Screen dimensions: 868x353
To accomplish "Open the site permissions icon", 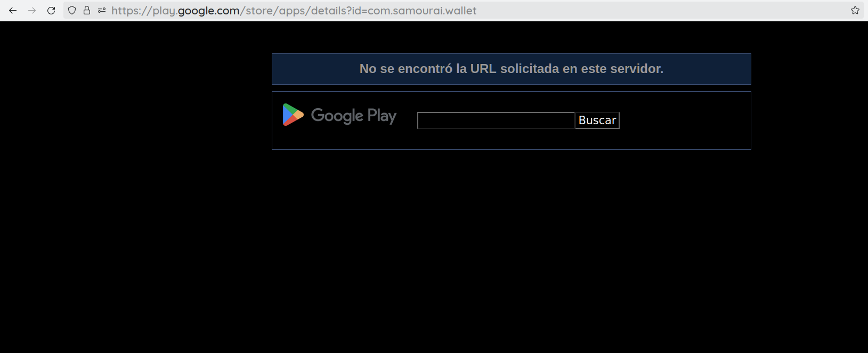I will [x=102, y=11].
